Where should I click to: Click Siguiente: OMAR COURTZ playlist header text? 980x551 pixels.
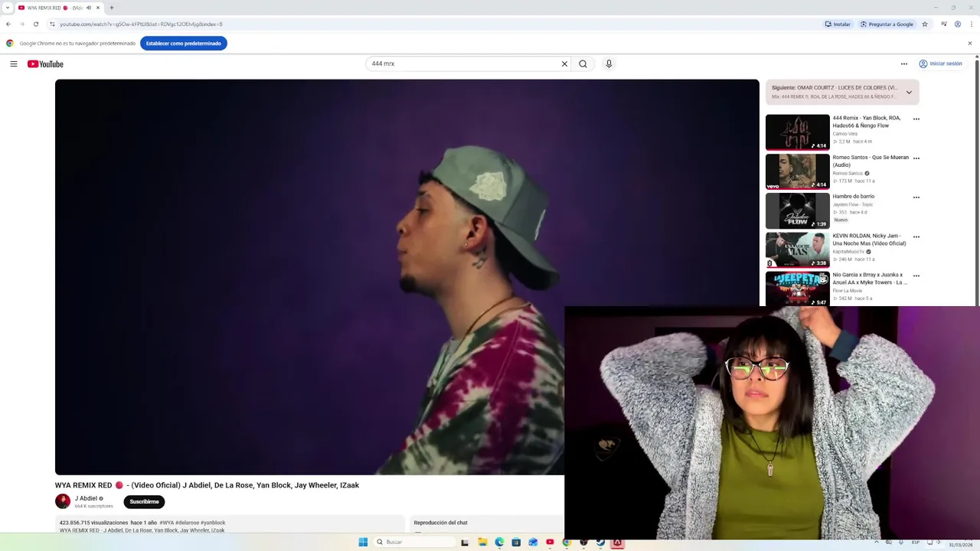coord(835,88)
